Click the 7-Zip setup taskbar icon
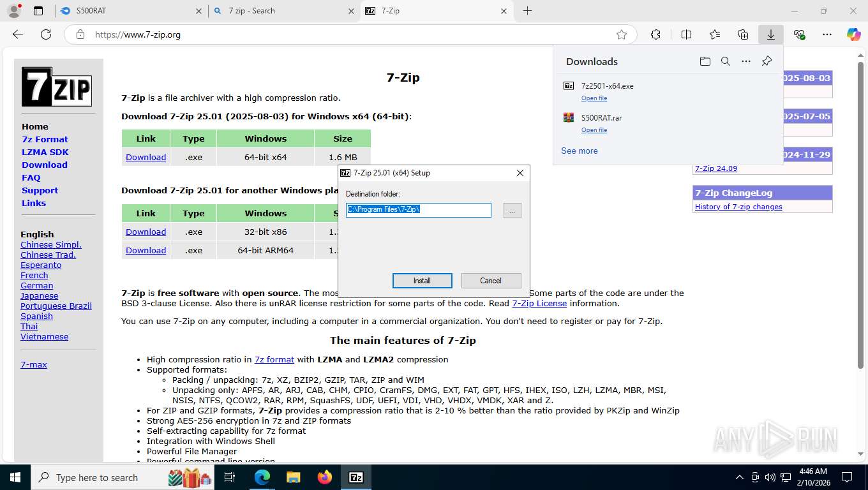The height and width of the screenshot is (490, 868). click(356, 477)
